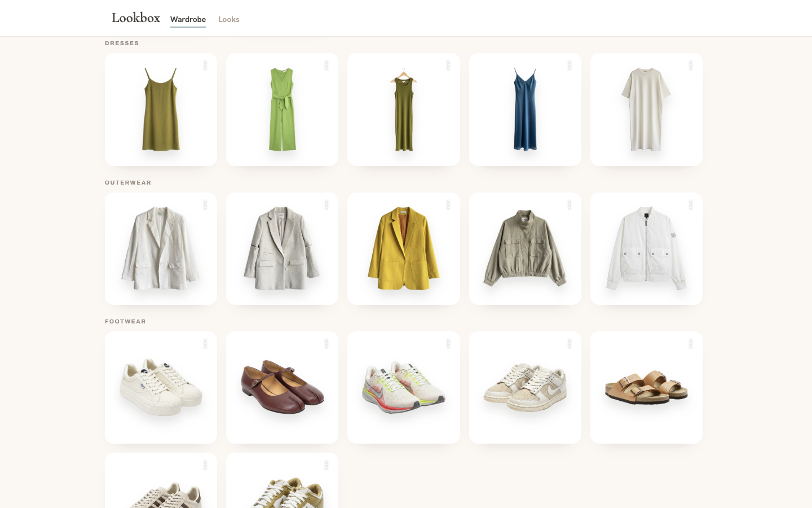
Task: Open options on neon Nike running shoes card
Action: click(448, 343)
